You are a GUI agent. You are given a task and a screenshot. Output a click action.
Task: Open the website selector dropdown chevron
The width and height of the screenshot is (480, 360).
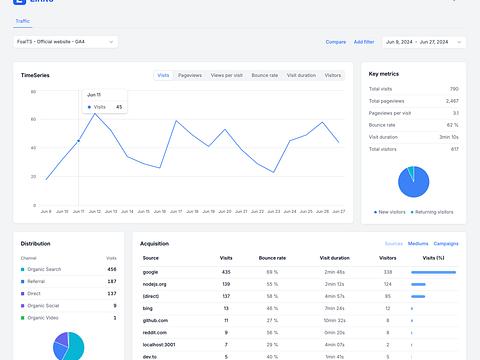pyautogui.click(x=111, y=42)
